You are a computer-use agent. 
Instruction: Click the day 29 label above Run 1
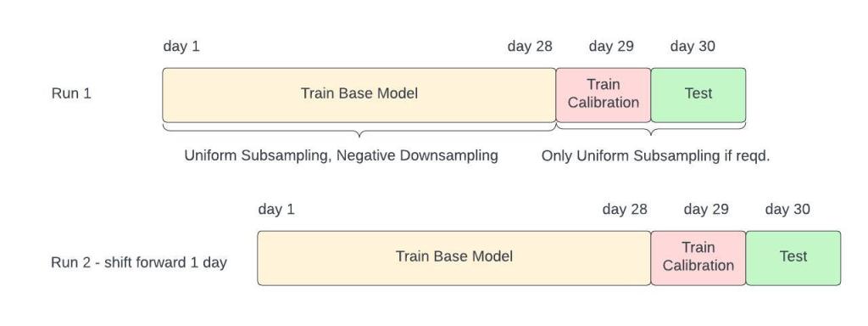pyautogui.click(x=611, y=46)
